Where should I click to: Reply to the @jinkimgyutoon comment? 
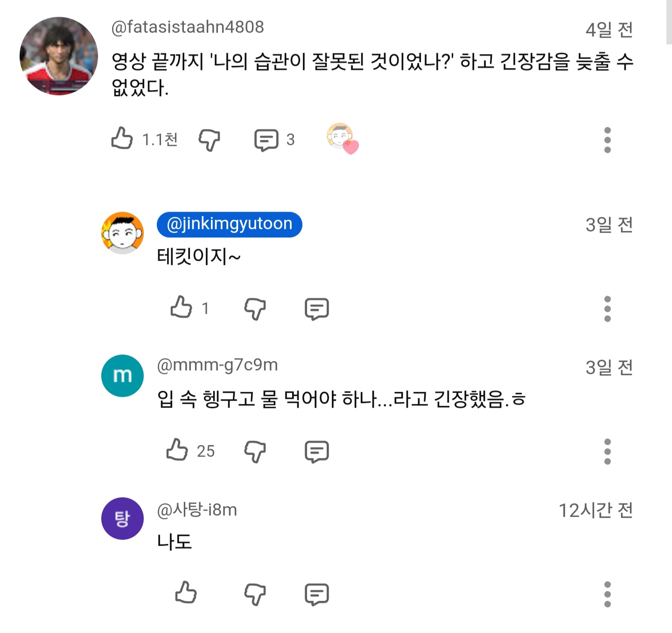click(316, 308)
